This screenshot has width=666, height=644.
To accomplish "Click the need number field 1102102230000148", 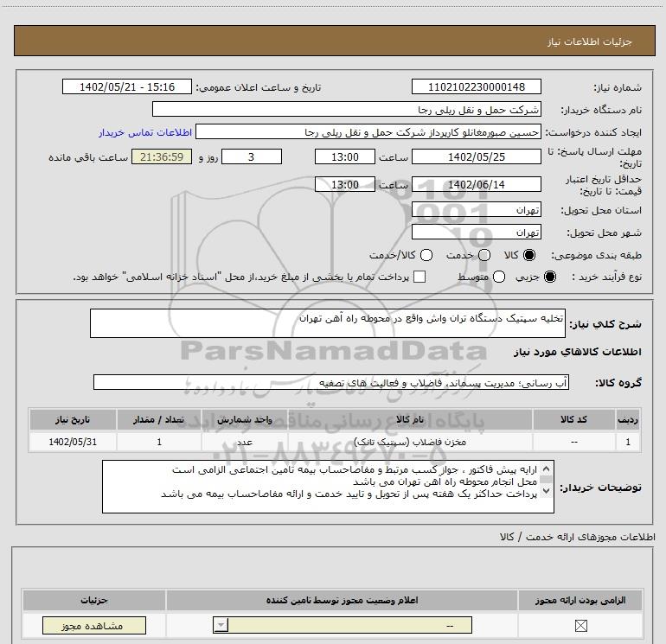I will [x=476, y=86].
